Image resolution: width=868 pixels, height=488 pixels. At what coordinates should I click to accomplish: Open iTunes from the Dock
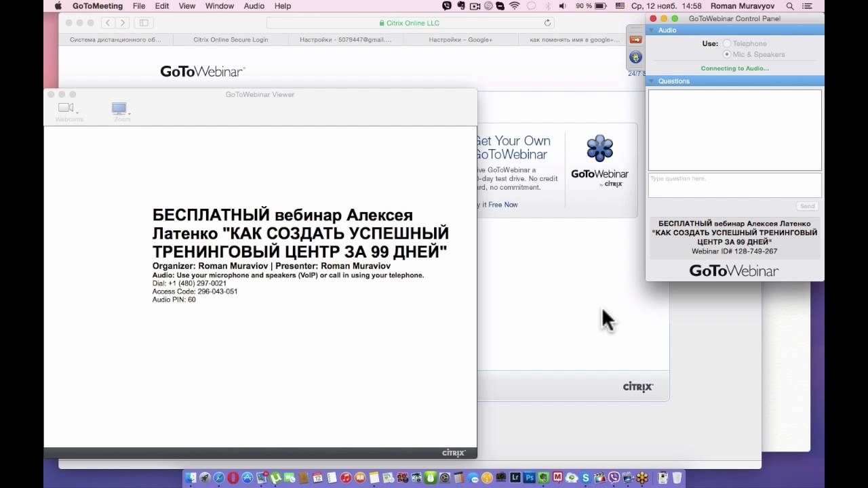(x=346, y=478)
